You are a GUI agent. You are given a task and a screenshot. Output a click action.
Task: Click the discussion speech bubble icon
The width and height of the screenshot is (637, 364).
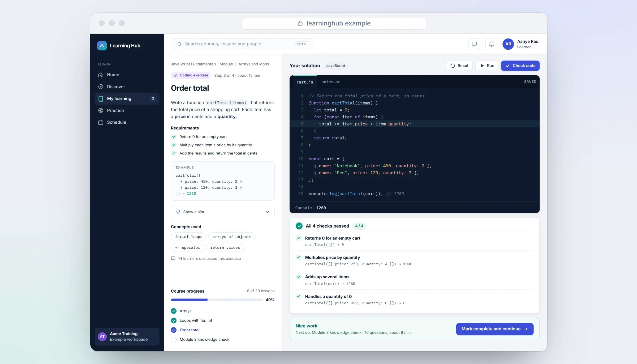173,259
